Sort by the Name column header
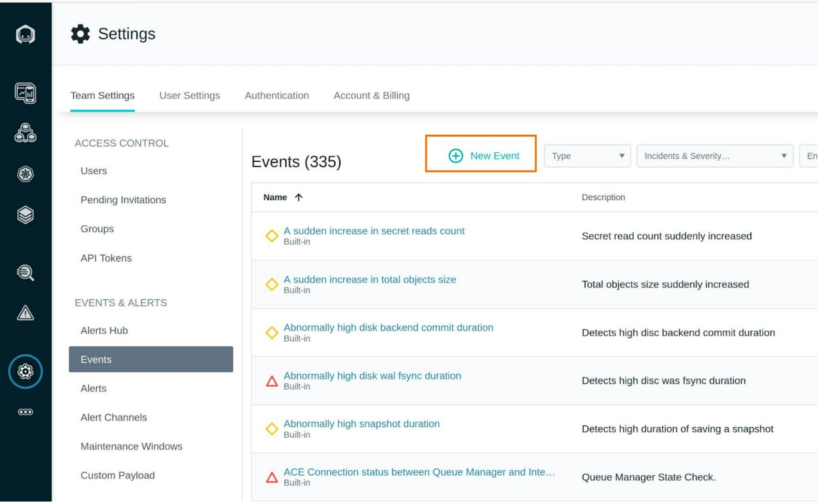The width and height of the screenshot is (825, 504). click(x=276, y=198)
